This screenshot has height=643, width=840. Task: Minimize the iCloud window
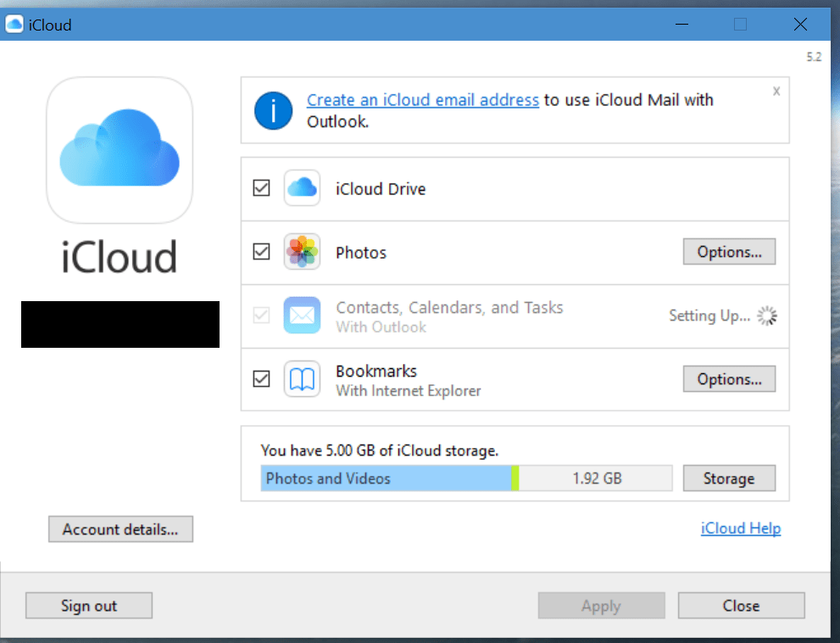click(x=681, y=24)
